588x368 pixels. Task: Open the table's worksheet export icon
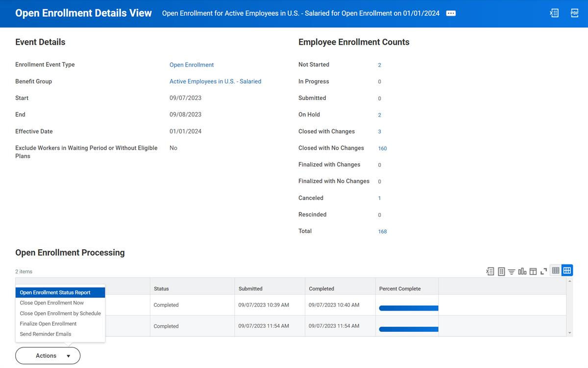(x=501, y=271)
